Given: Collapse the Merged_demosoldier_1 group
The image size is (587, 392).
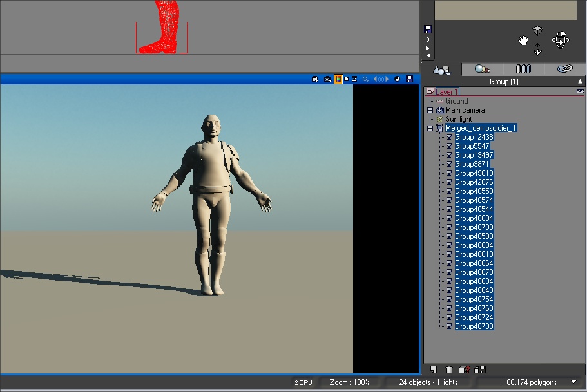Looking at the screenshot, I should [430, 128].
